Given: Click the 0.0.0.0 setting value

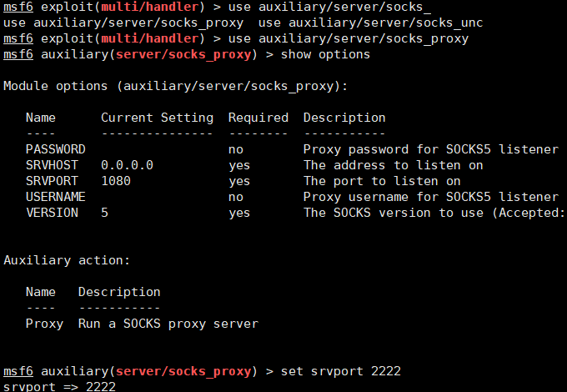Looking at the screenshot, I should [128, 165].
